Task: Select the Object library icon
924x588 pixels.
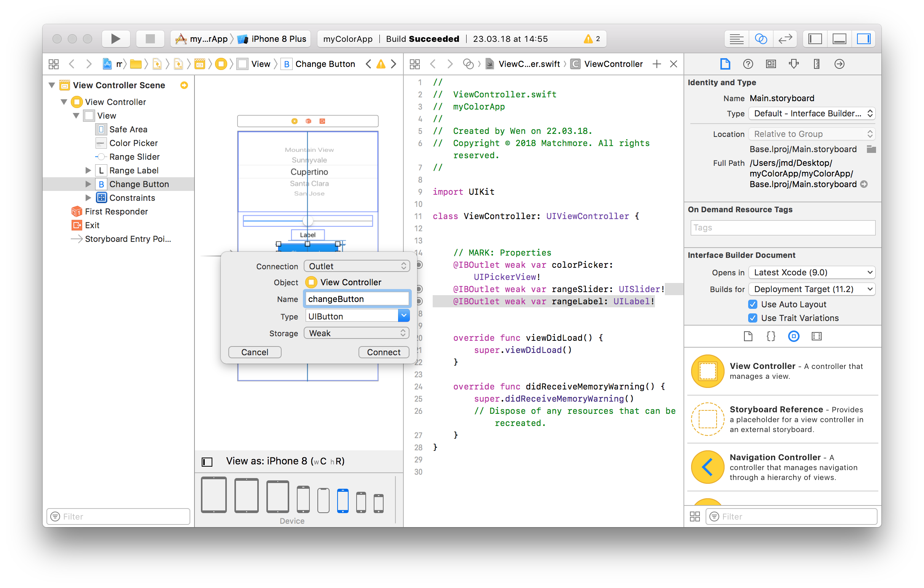Action: click(793, 336)
